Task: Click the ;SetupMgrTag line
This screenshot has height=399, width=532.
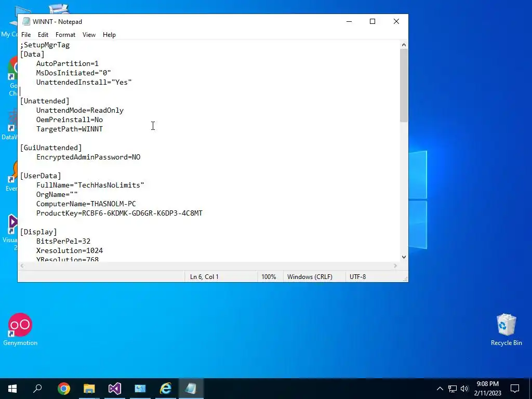Action: point(45,45)
